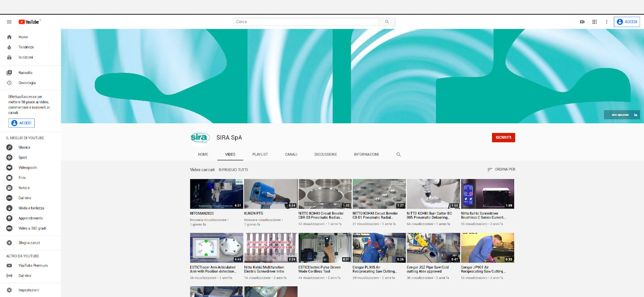This screenshot has height=297, width=644.
Task: Click the SIRA channel avatar logo
Action: tap(200, 138)
